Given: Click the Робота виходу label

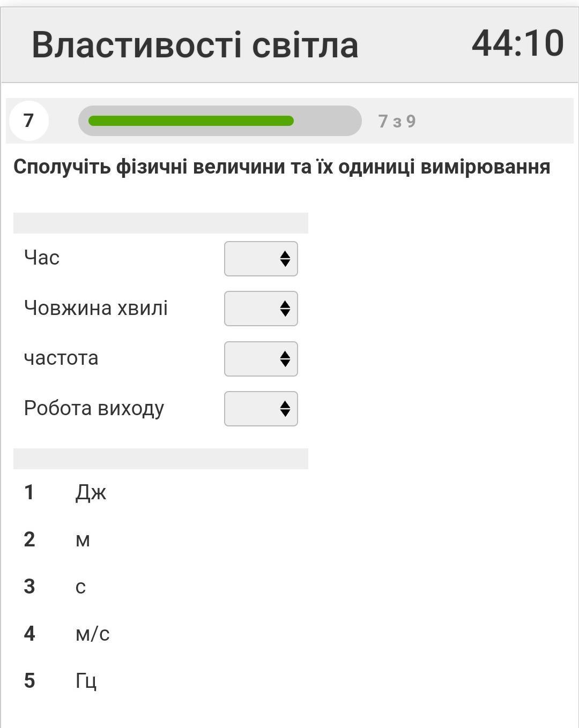Looking at the screenshot, I should [94, 409].
